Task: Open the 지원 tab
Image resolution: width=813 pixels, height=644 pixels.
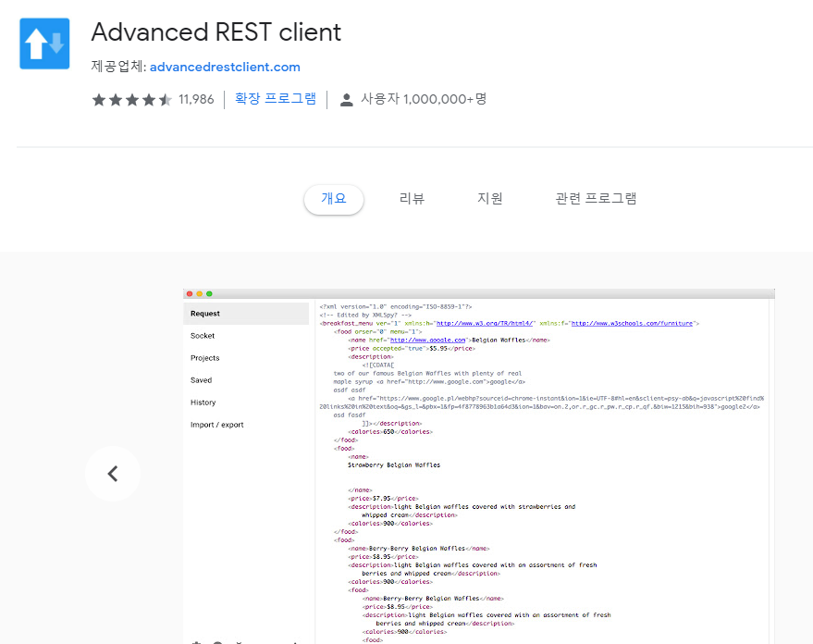Action: (x=490, y=199)
